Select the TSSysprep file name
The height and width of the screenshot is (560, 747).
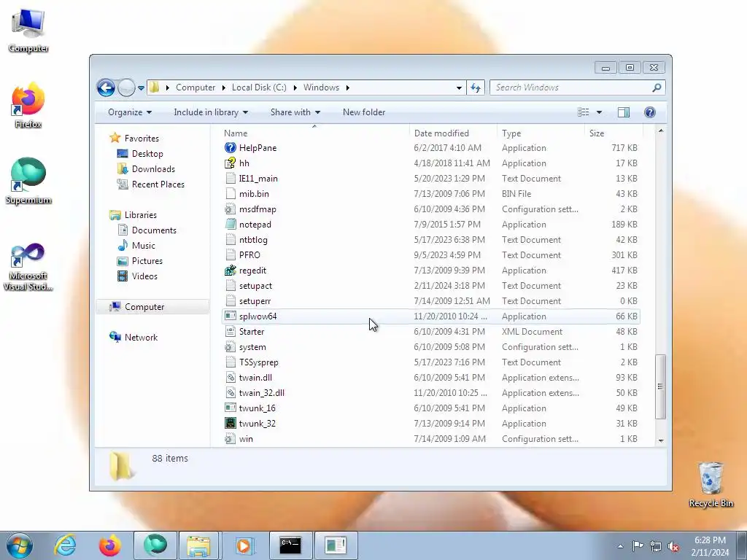point(259,362)
